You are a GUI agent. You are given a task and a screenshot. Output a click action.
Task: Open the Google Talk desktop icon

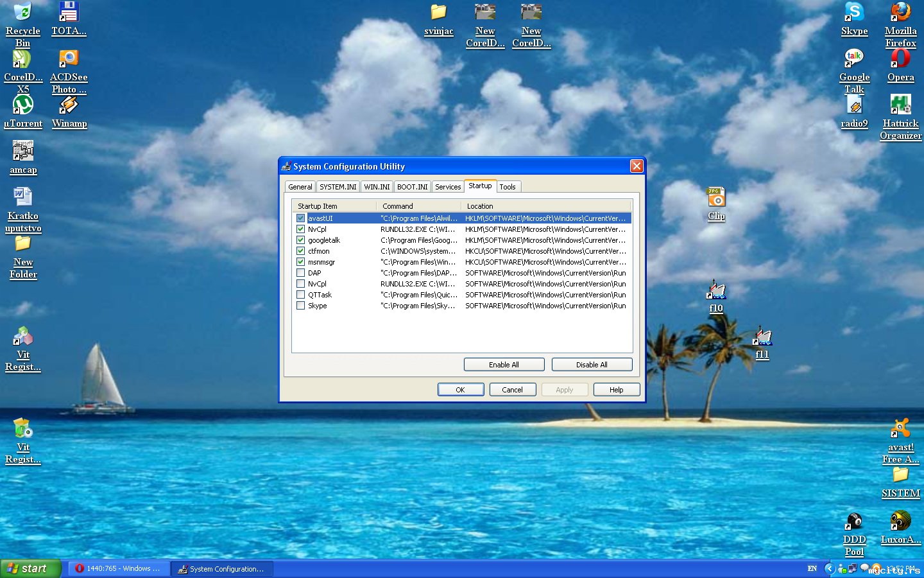[x=854, y=59]
